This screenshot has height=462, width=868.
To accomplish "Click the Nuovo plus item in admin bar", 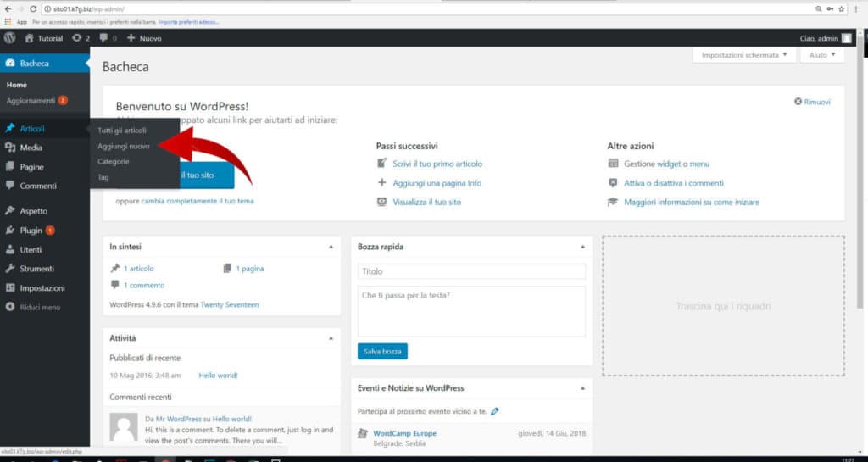I will [x=144, y=38].
